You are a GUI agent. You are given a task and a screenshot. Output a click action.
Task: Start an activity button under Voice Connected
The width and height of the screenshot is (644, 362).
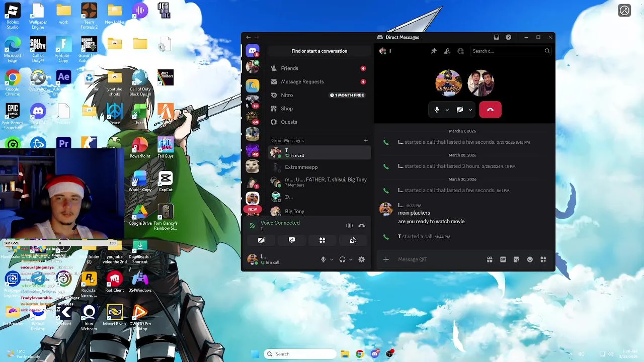322,240
